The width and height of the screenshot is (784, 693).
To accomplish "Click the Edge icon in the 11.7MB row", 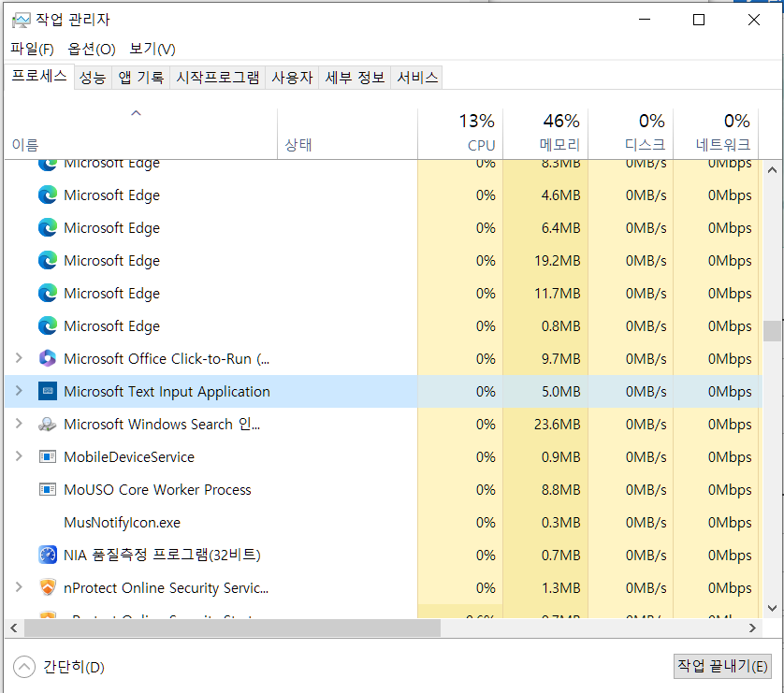I will 48,293.
